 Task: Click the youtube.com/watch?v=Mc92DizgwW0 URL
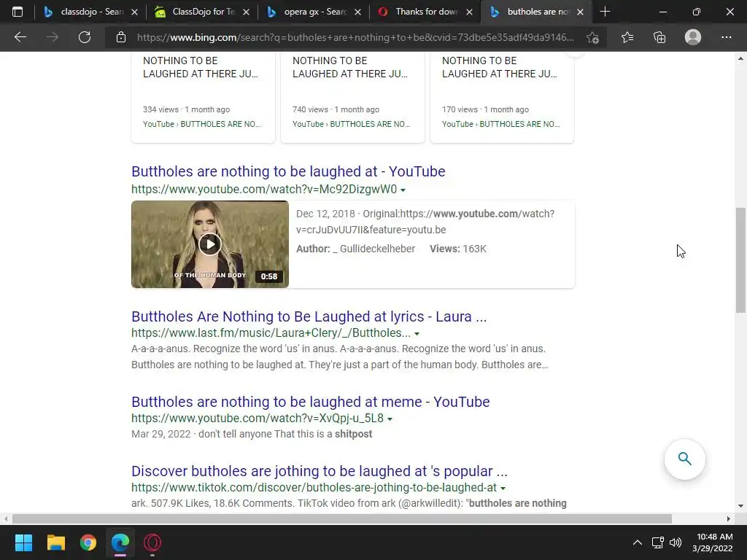264,190
